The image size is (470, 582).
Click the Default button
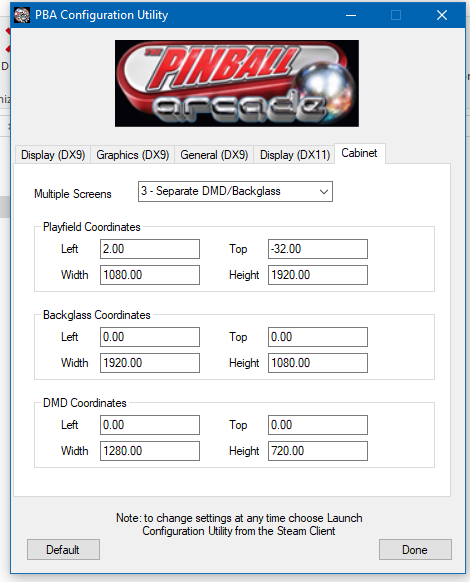63,549
